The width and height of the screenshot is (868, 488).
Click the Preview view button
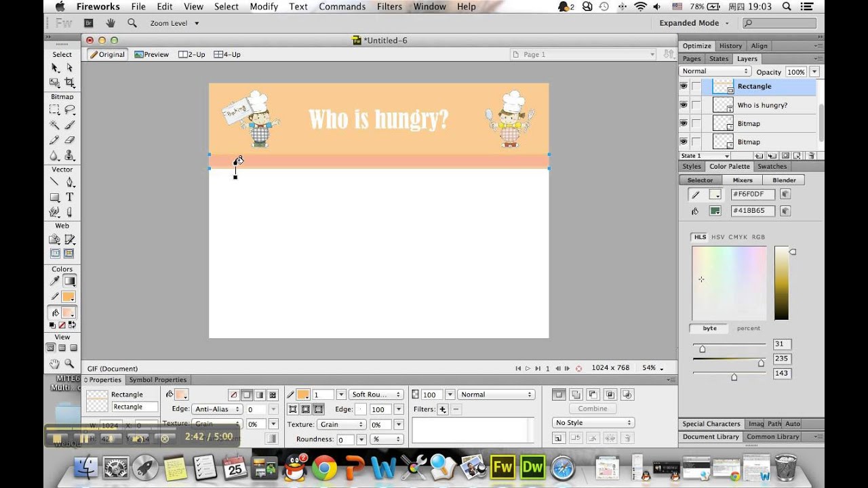[151, 54]
